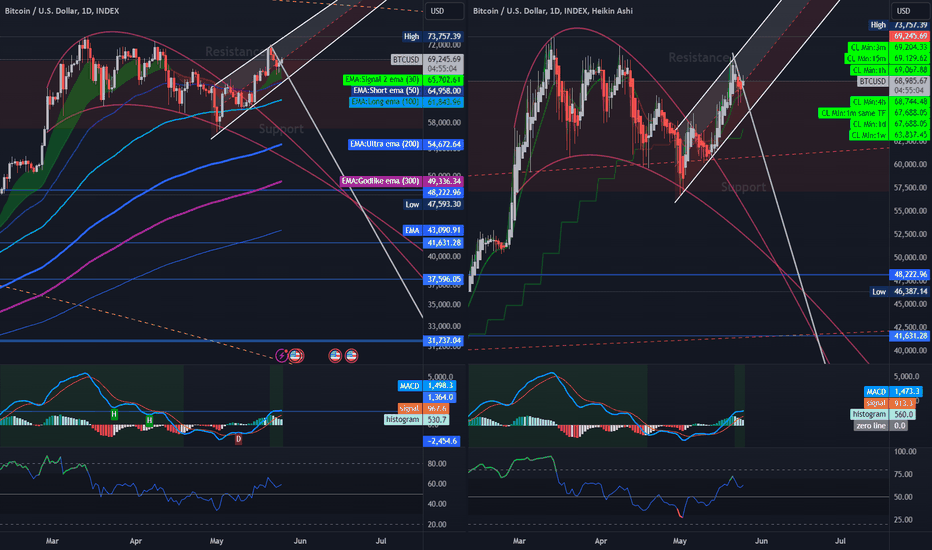Click the 48,222.96 line label on right chart
The width and height of the screenshot is (932, 550).
(x=909, y=275)
